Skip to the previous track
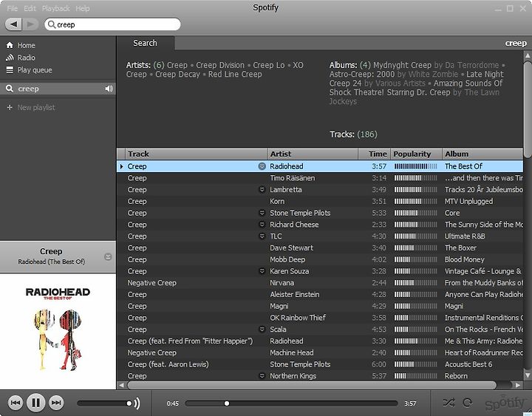The width and height of the screenshot is (532, 416). point(16,403)
